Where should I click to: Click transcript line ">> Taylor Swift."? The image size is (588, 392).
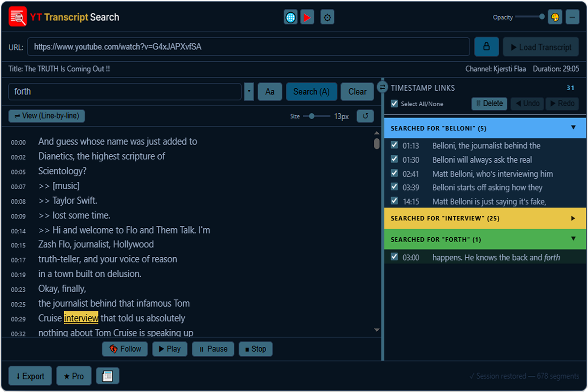pos(68,200)
